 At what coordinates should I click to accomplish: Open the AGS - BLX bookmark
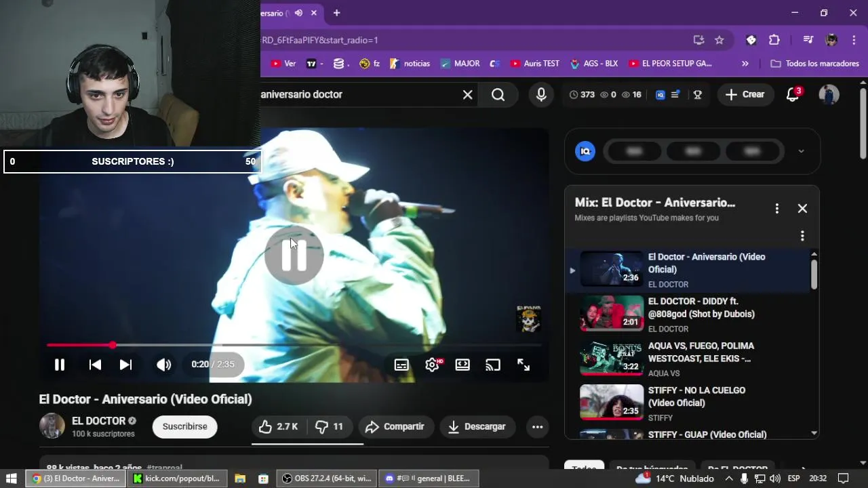pos(593,64)
